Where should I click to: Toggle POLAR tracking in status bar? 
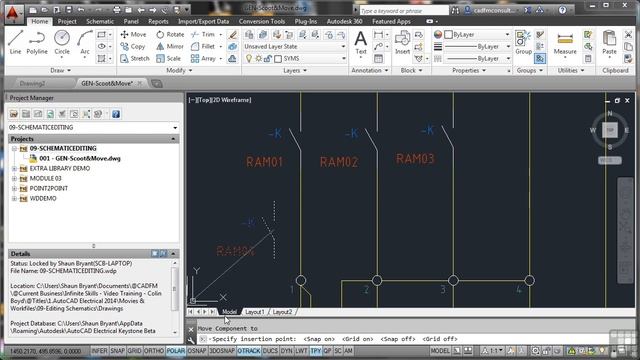click(x=176, y=351)
